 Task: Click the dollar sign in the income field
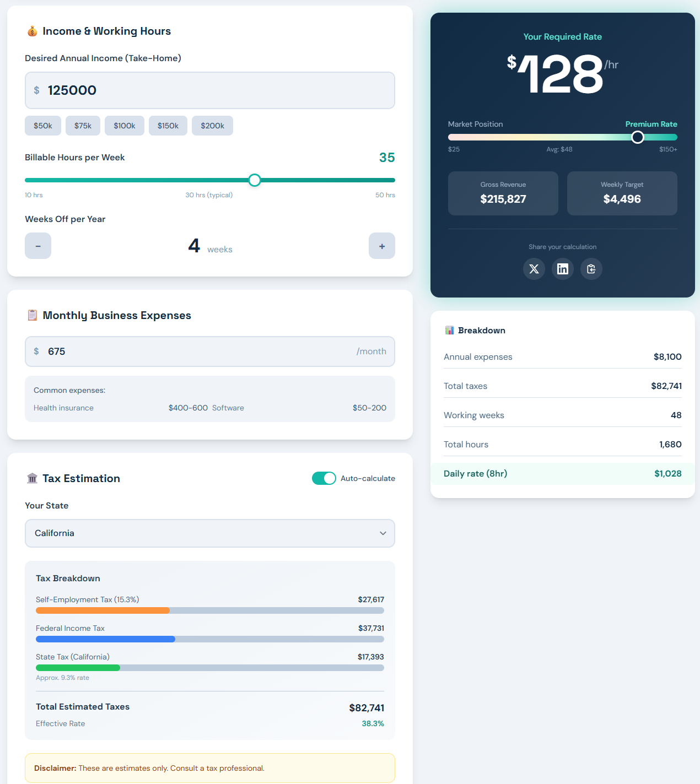[36, 90]
